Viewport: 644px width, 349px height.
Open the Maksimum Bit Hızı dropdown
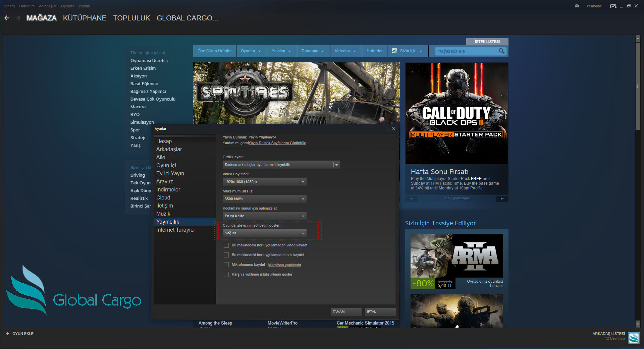264,199
